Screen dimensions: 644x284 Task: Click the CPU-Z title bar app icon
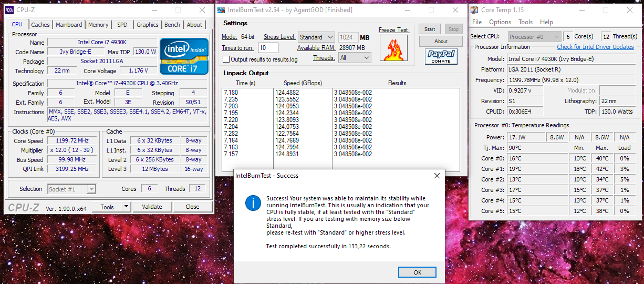(9, 10)
